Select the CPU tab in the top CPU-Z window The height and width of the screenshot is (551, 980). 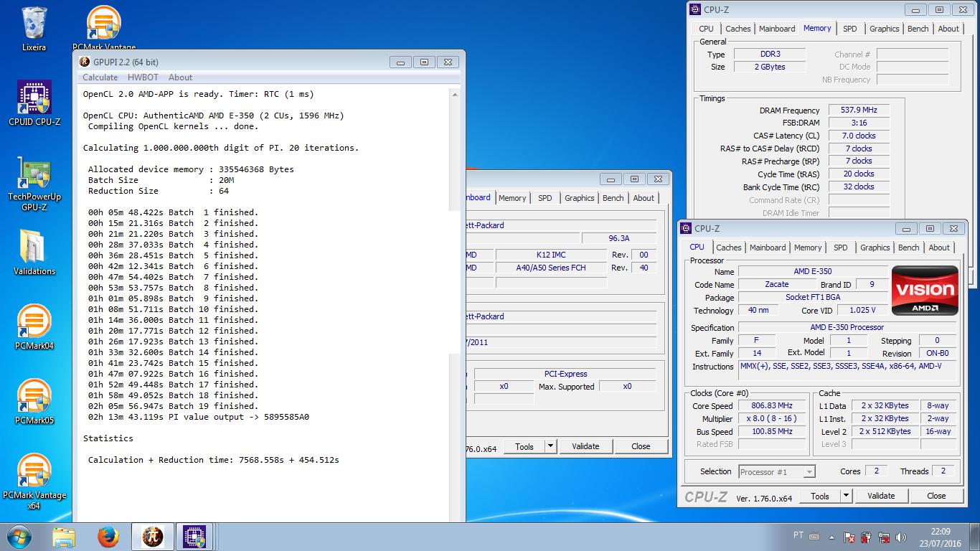pos(706,29)
